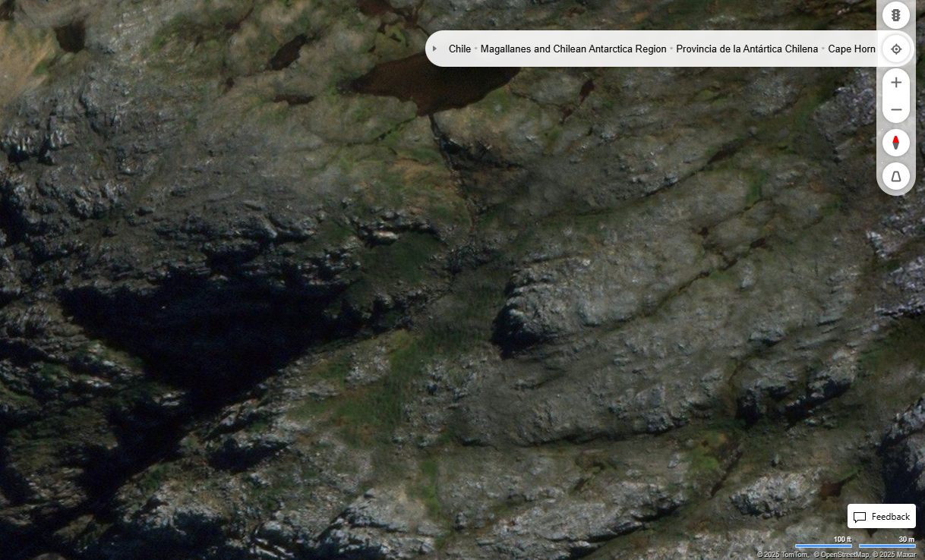Go to Provincia de la Antártica Chilena

tap(747, 49)
